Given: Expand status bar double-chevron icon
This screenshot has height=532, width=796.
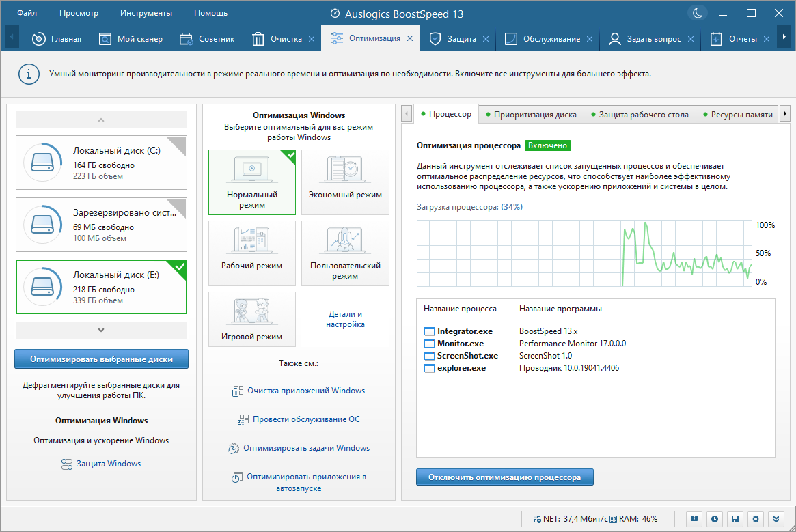Looking at the screenshot, I should point(776,519).
